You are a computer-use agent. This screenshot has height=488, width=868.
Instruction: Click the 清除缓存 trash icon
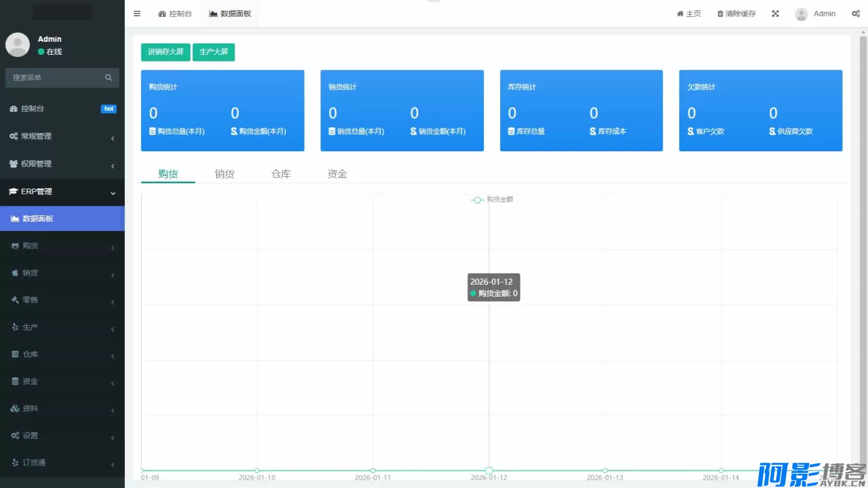(720, 14)
